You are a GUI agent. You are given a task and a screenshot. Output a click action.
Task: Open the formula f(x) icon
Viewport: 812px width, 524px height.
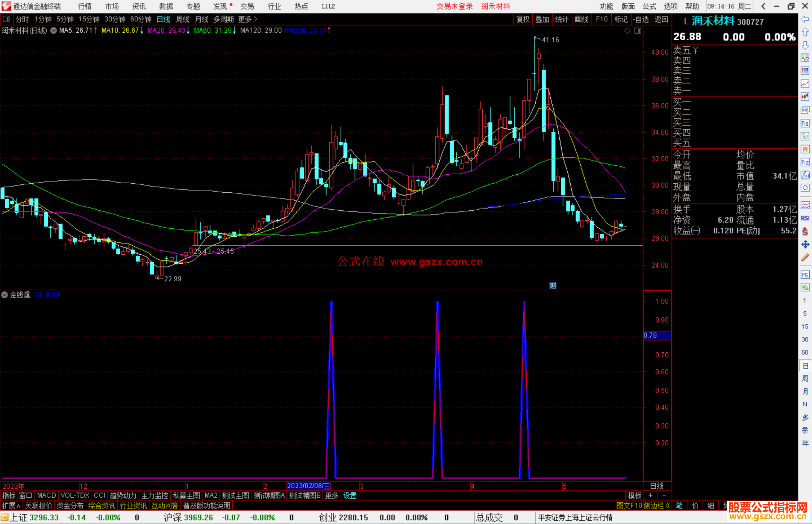click(805, 175)
